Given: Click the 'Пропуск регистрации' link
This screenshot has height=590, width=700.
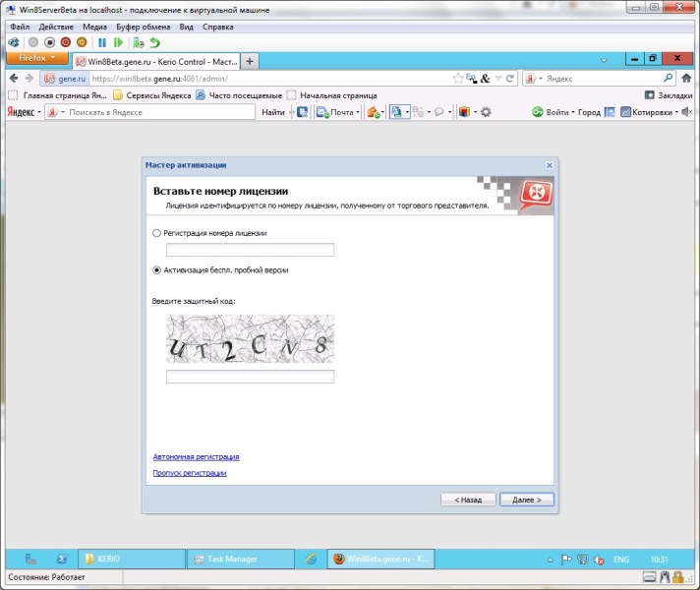Looking at the screenshot, I should coord(190,473).
